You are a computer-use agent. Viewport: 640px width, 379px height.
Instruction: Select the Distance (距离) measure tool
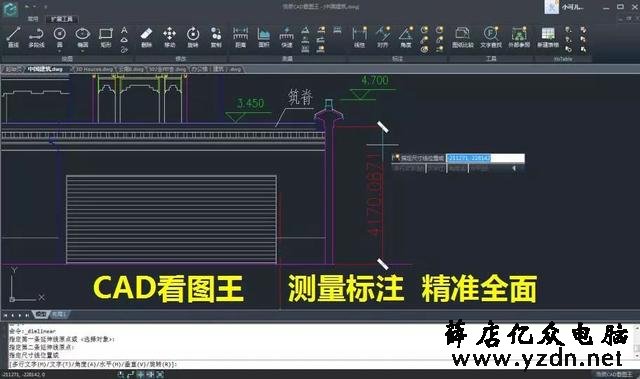[240, 37]
